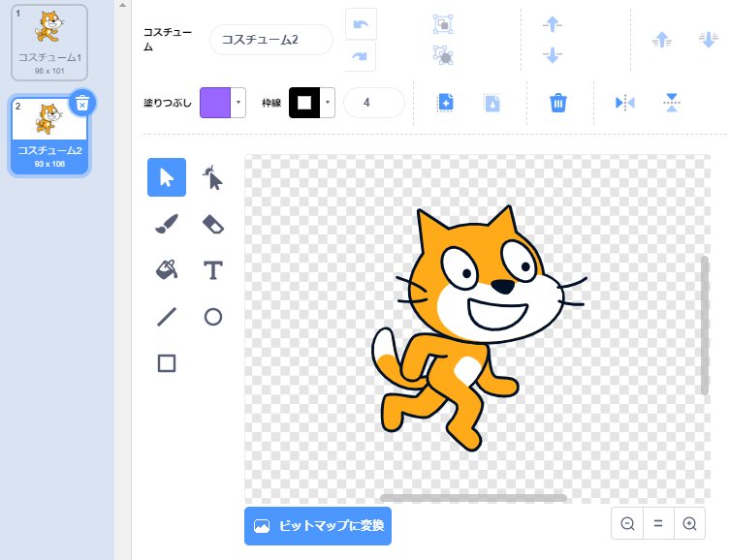Click costume list scroll up arrow

(x=122, y=6)
